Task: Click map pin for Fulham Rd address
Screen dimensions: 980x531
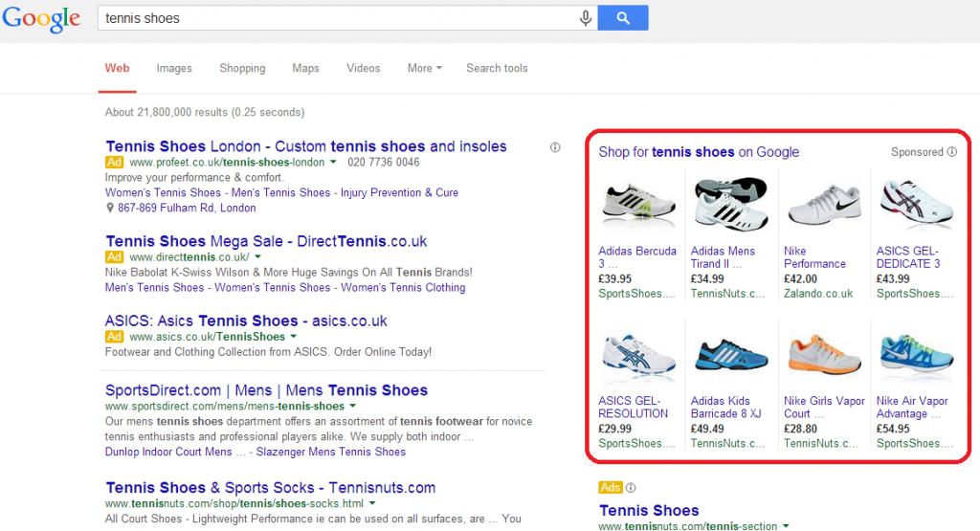Action: pyautogui.click(x=109, y=208)
